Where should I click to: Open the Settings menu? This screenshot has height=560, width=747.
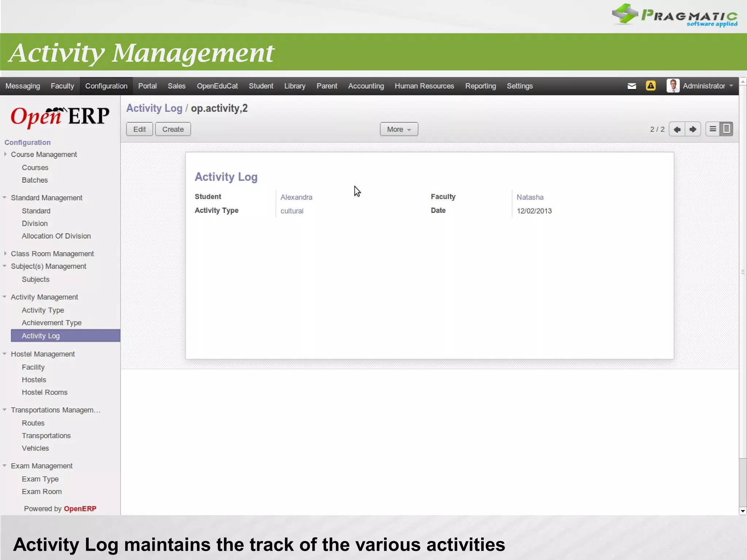519,86
